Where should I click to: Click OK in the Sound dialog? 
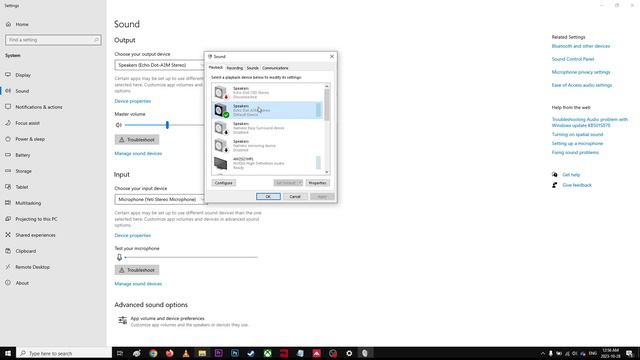click(x=268, y=196)
